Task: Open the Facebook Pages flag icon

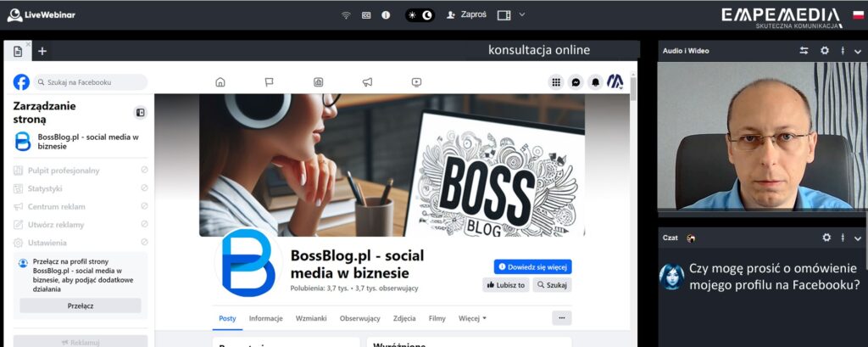Action: (x=269, y=82)
